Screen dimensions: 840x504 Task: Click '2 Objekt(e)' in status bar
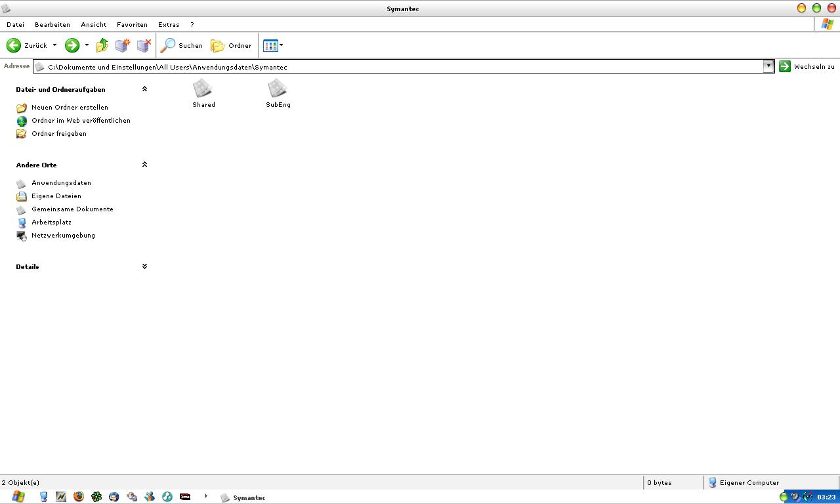[x=20, y=482]
